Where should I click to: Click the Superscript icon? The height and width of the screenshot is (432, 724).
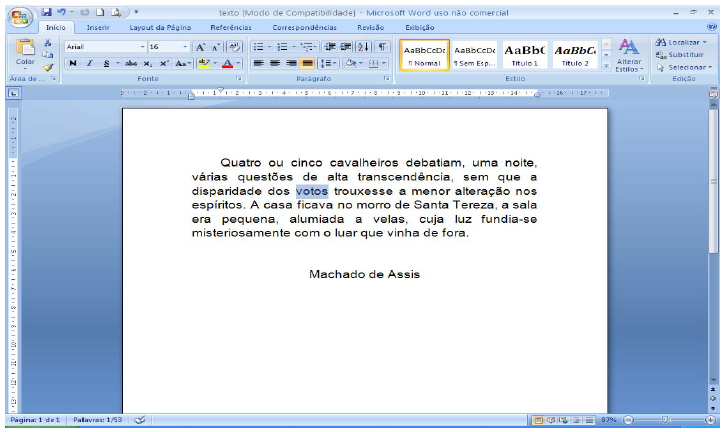pyautogui.click(x=164, y=64)
